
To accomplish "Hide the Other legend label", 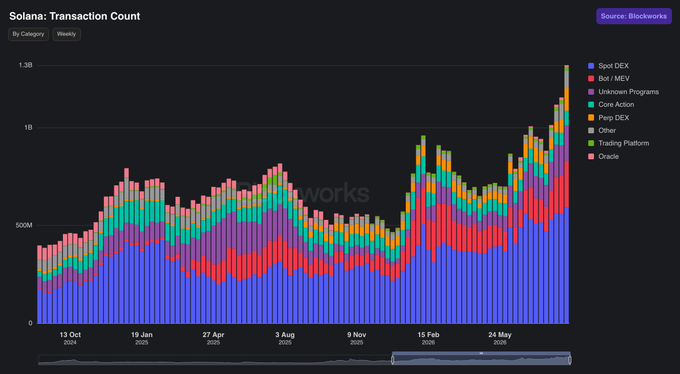I will [x=607, y=131].
